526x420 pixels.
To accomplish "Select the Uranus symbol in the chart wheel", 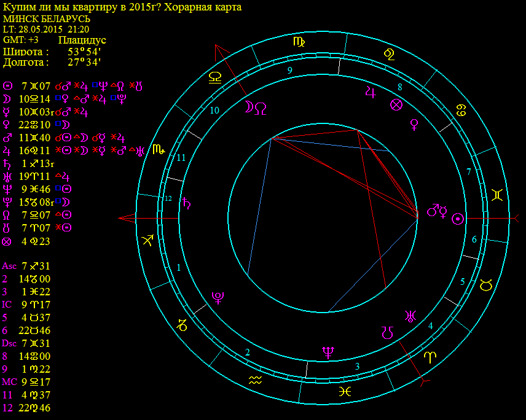I will (x=409, y=316).
